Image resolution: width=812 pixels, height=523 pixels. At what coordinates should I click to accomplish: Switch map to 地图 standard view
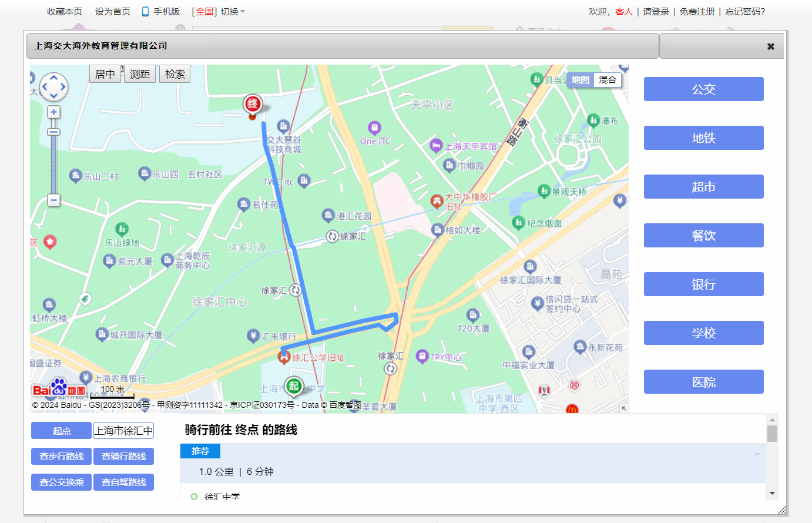click(580, 80)
